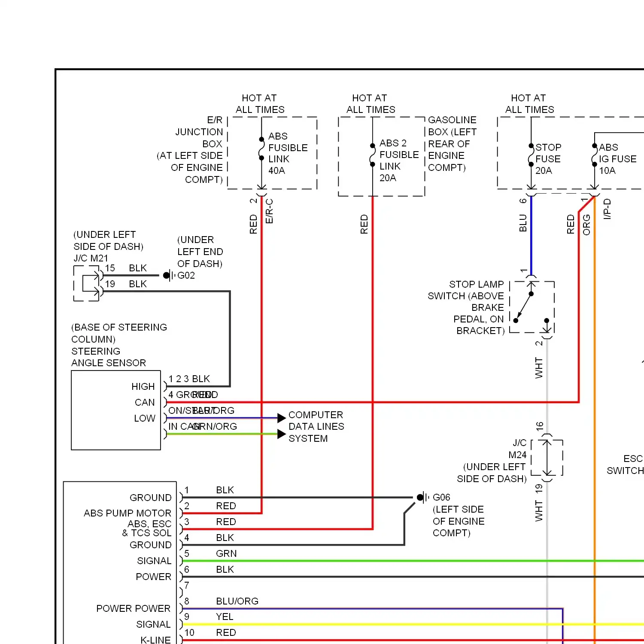Click the 'GRN/ORG' wire label
The height and width of the screenshot is (644, 644).
(215, 426)
